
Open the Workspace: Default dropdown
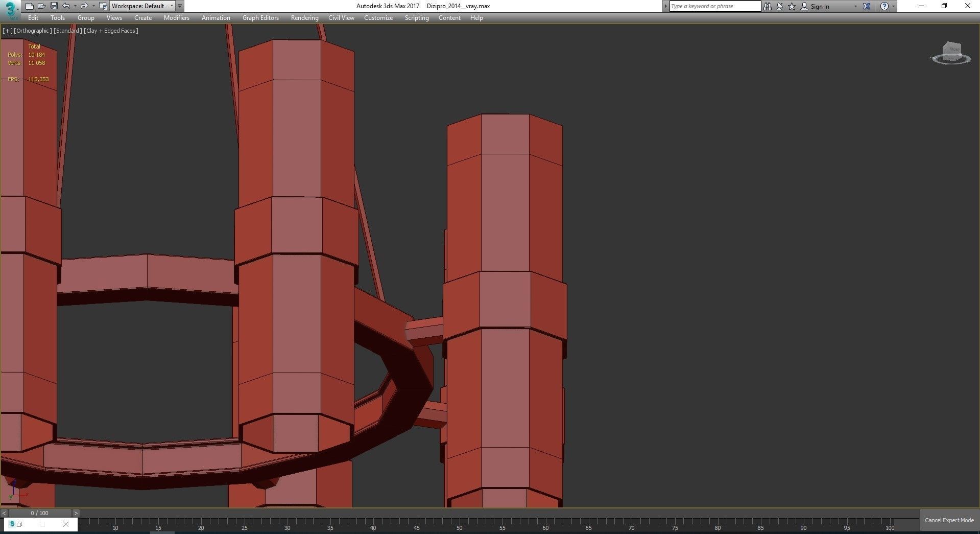click(142, 6)
